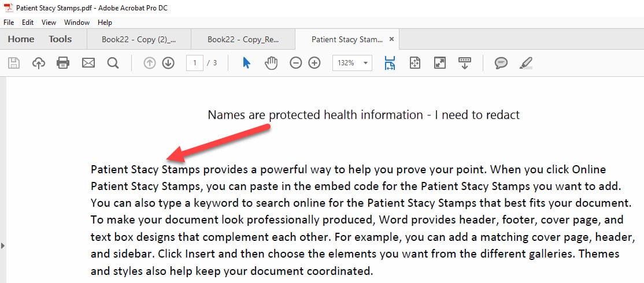644x283 pixels.
Task: Click the line starting "and sidebar. Click Insert"
Action: (x=355, y=254)
